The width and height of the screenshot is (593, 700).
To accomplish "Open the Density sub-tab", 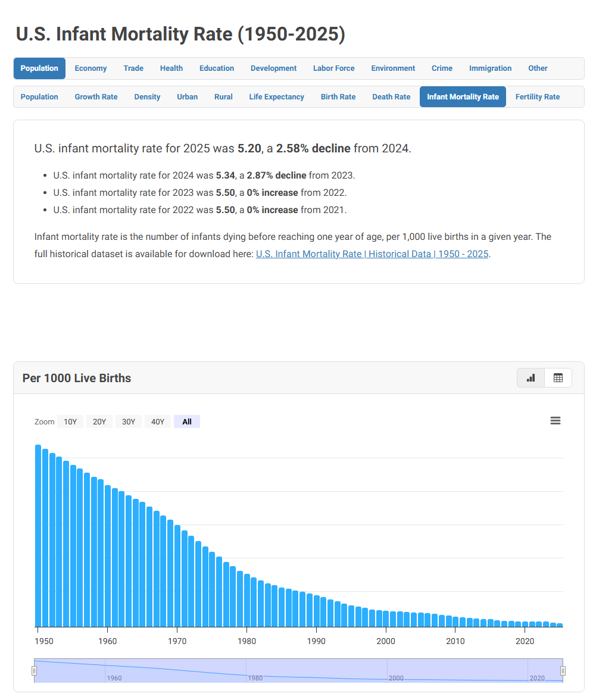I will (147, 97).
